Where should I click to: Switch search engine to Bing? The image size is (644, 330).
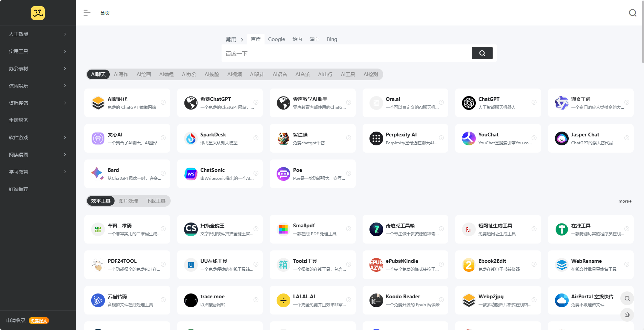tap(332, 39)
